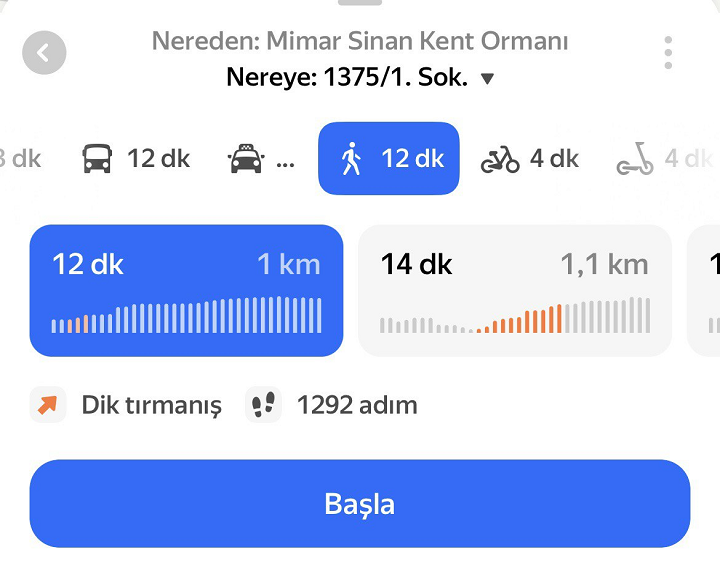Tap the steep climb arrow icon

coord(47,405)
